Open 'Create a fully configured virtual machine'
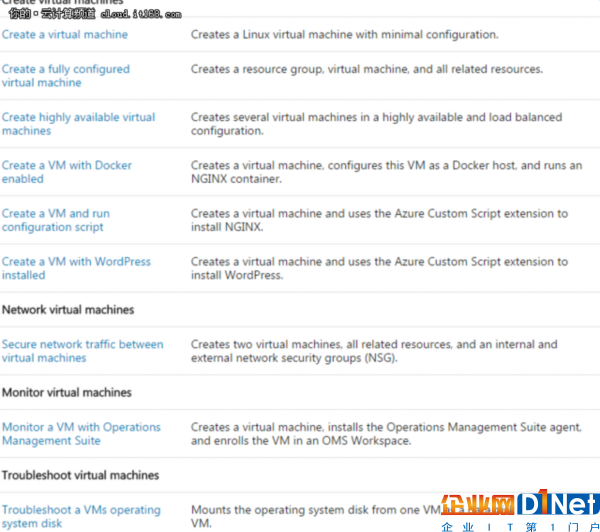 click(x=65, y=76)
